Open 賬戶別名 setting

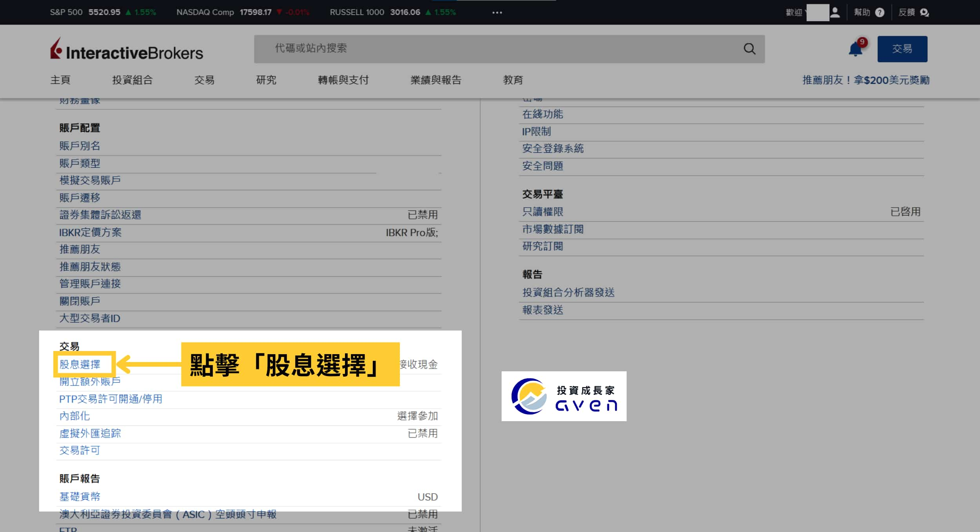(80, 146)
